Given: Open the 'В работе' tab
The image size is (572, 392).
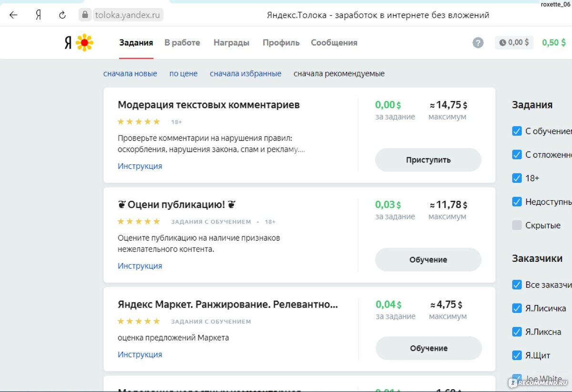Looking at the screenshot, I should pyautogui.click(x=182, y=42).
